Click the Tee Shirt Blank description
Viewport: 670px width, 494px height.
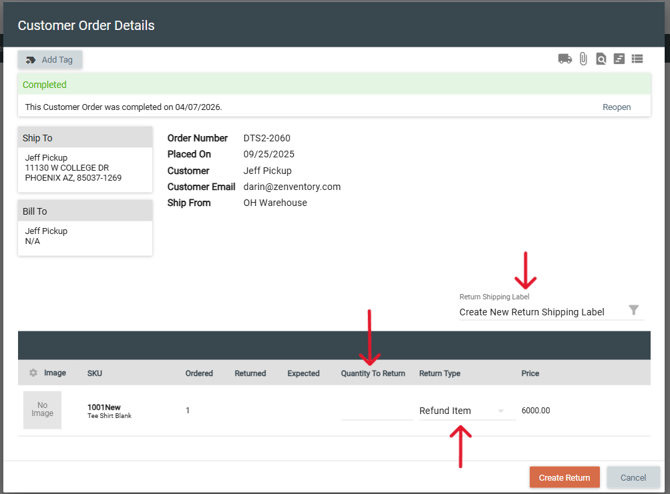click(109, 416)
